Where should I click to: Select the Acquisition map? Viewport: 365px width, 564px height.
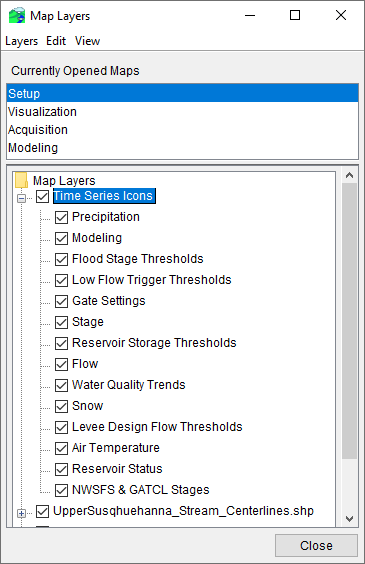(182, 129)
